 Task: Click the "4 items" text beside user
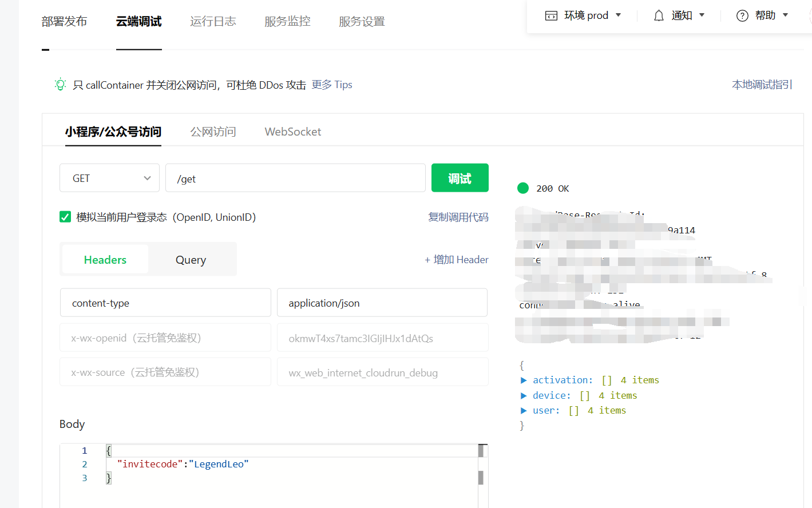click(607, 411)
